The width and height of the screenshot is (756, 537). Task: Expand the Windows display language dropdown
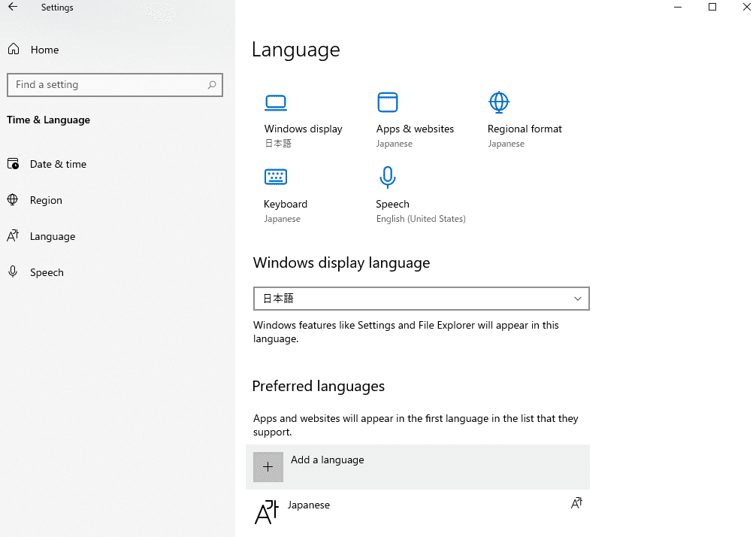(422, 299)
